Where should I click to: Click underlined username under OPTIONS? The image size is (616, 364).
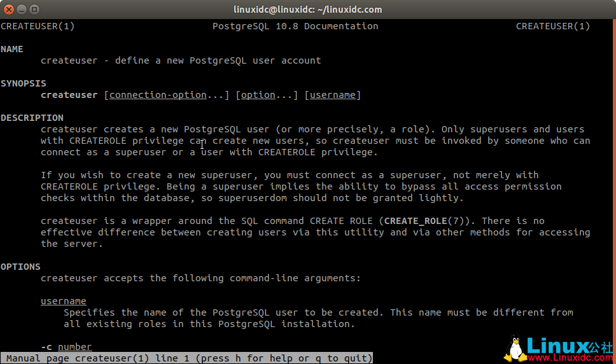tap(63, 301)
